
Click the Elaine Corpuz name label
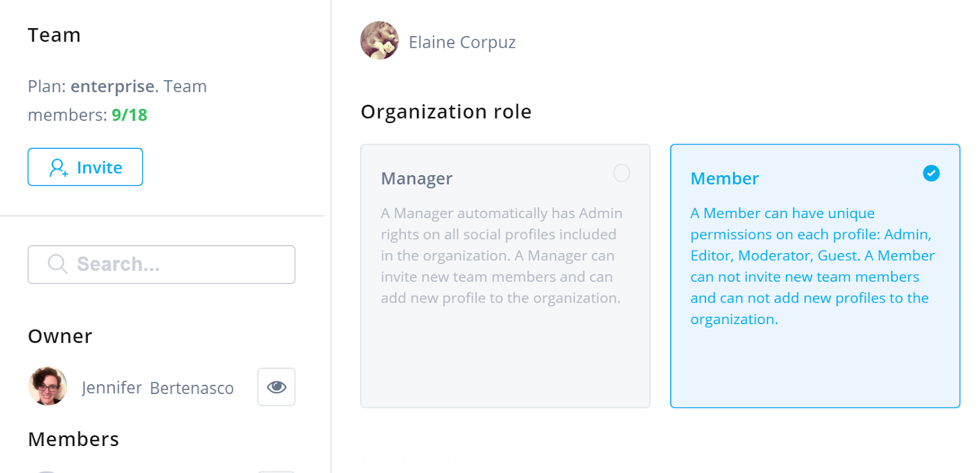pyautogui.click(x=462, y=42)
